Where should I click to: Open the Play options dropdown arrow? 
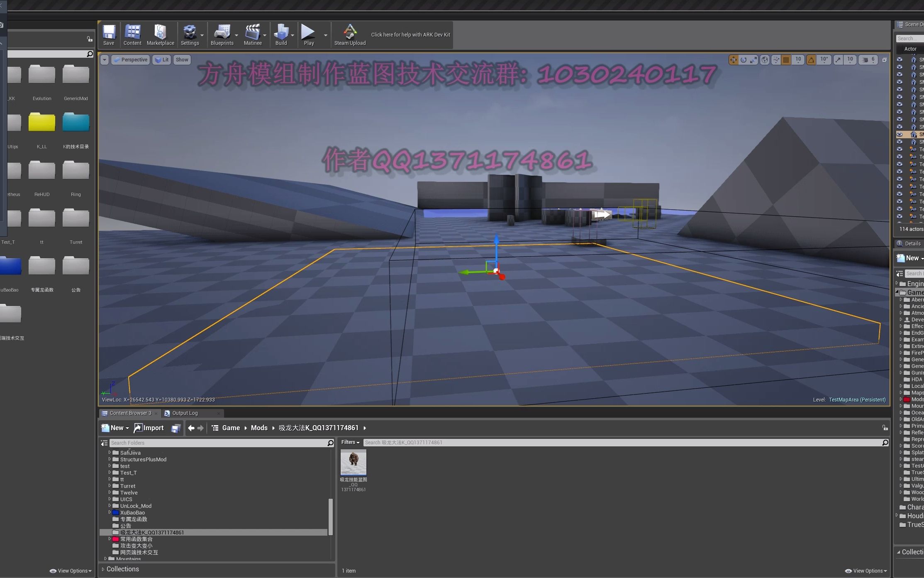coord(326,35)
